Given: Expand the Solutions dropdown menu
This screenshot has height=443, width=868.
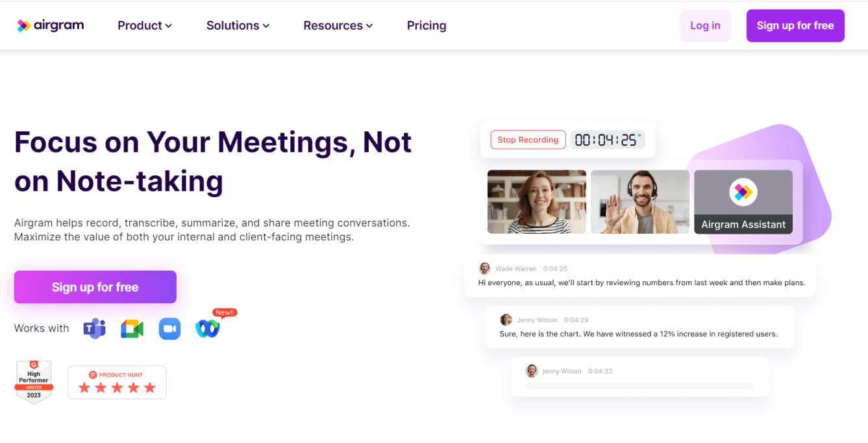Looking at the screenshot, I should tap(238, 26).
